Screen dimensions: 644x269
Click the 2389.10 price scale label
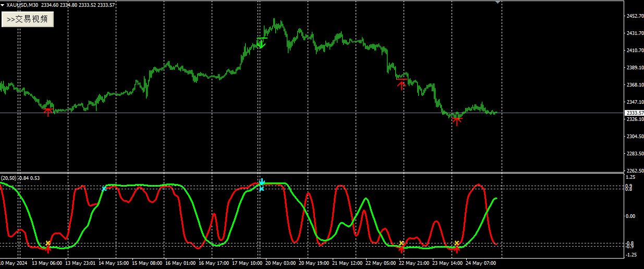coord(634,68)
